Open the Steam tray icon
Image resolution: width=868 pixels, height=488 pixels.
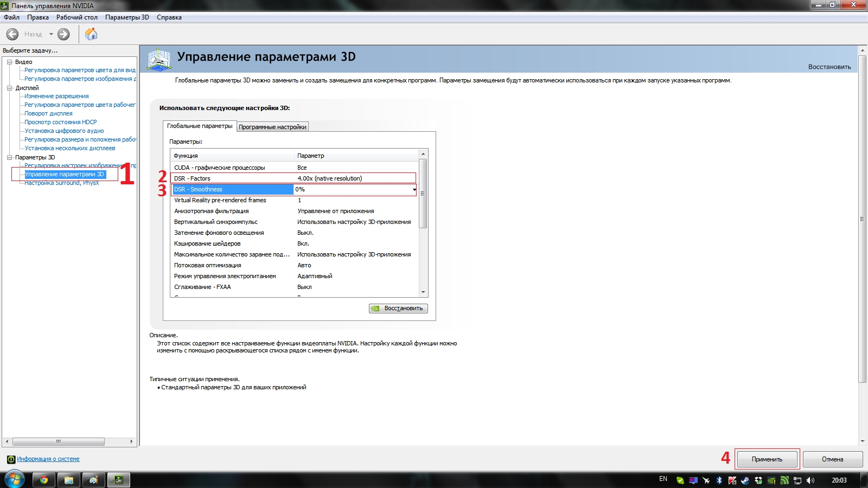[745, 480]
